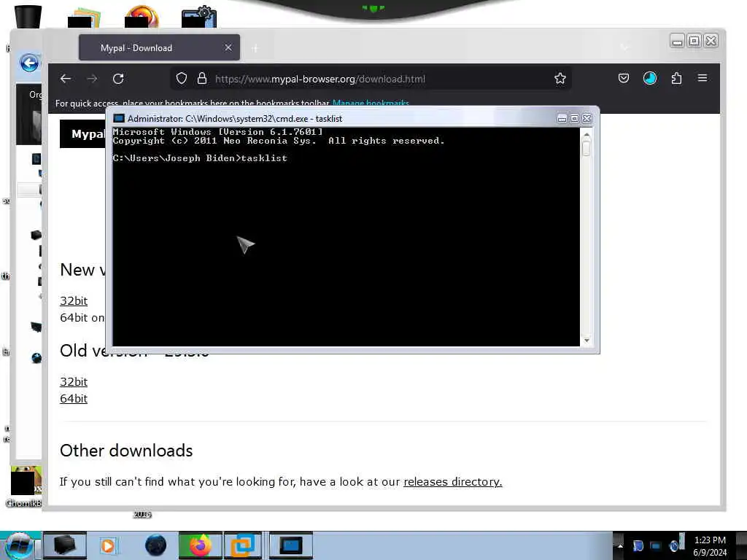Maximize the browser window
The image size is (747, 560).
point(694,41)
